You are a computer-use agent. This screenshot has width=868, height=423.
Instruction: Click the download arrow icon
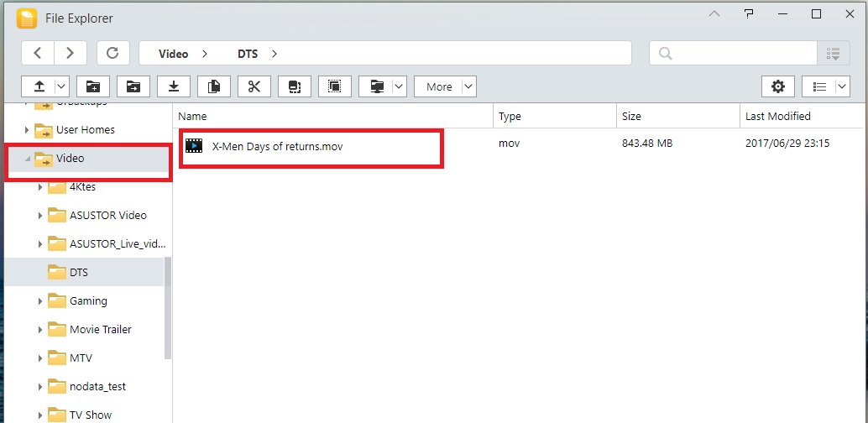173,86
